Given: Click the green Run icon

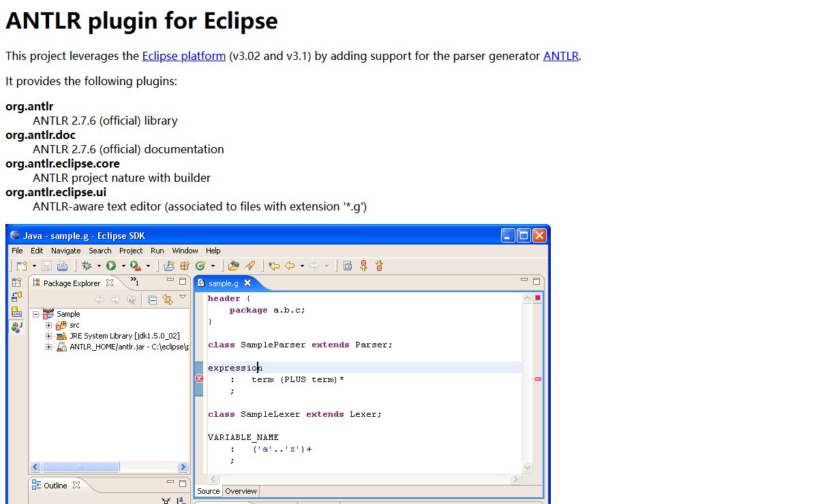Looking at the screenshot, I should (111, 266).
